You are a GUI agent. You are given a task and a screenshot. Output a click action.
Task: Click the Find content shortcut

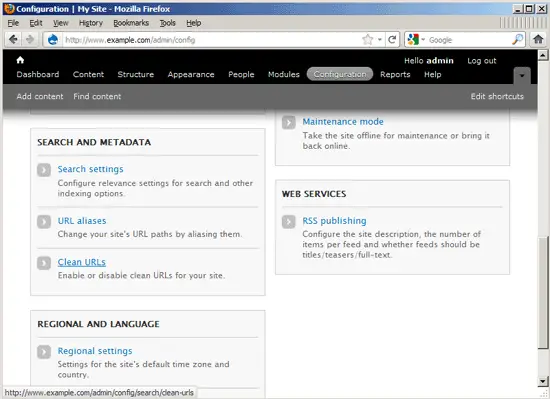[97, 96]
